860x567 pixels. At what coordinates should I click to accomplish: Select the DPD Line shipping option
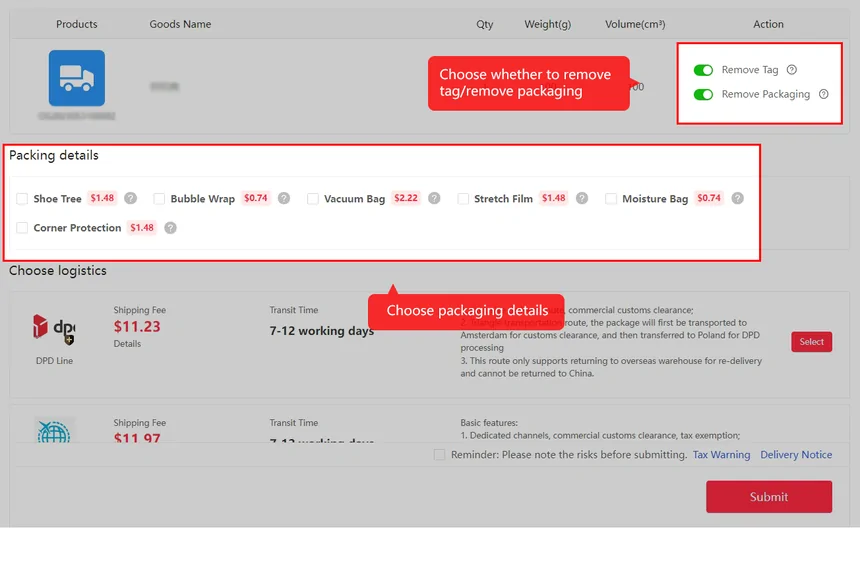point(811,342)
